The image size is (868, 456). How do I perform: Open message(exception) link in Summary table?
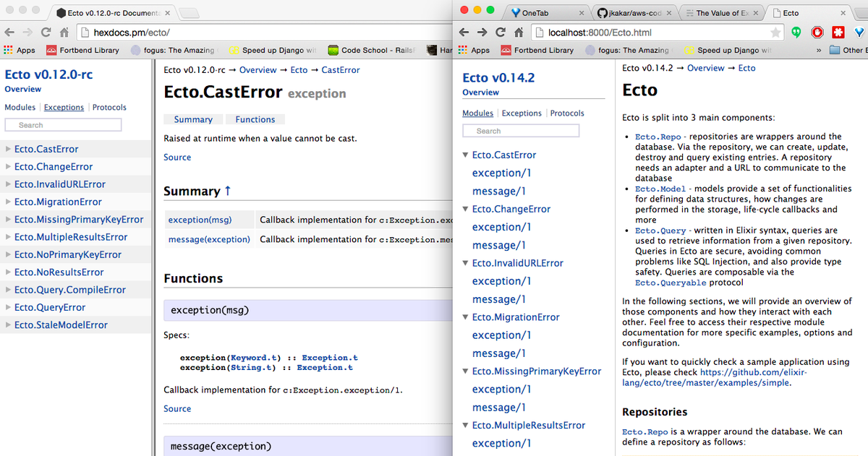point(209,239)
